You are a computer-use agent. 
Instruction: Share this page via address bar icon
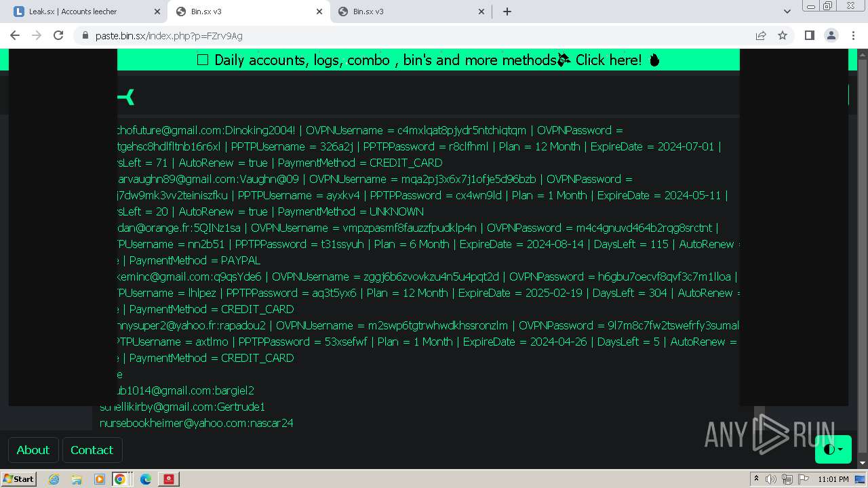761,35
